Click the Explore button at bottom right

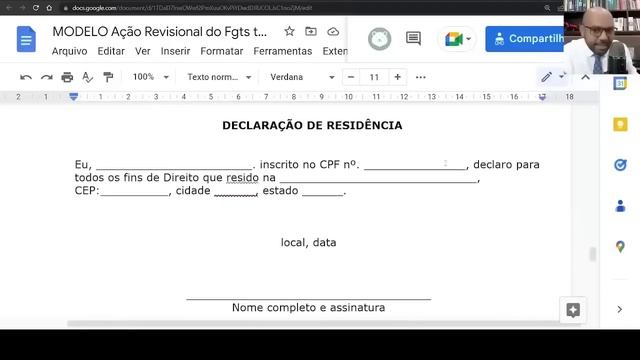pyautogui.click(x=573, y=310)
